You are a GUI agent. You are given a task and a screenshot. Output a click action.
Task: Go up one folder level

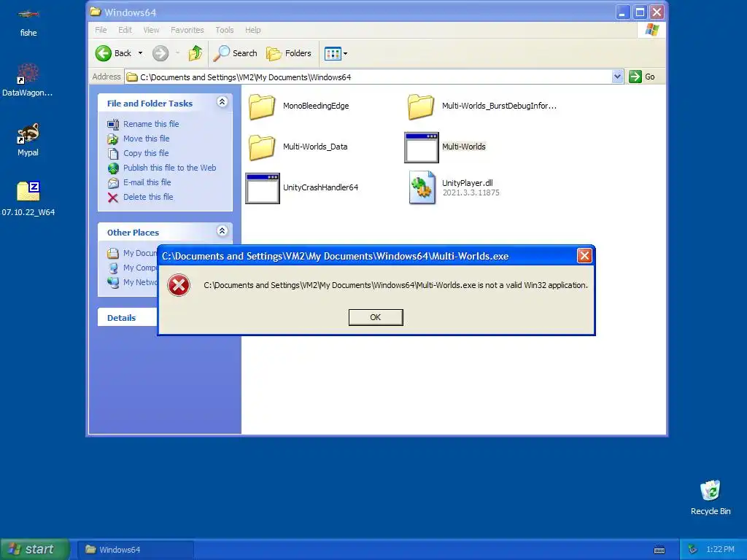click(x=195, y=53)
